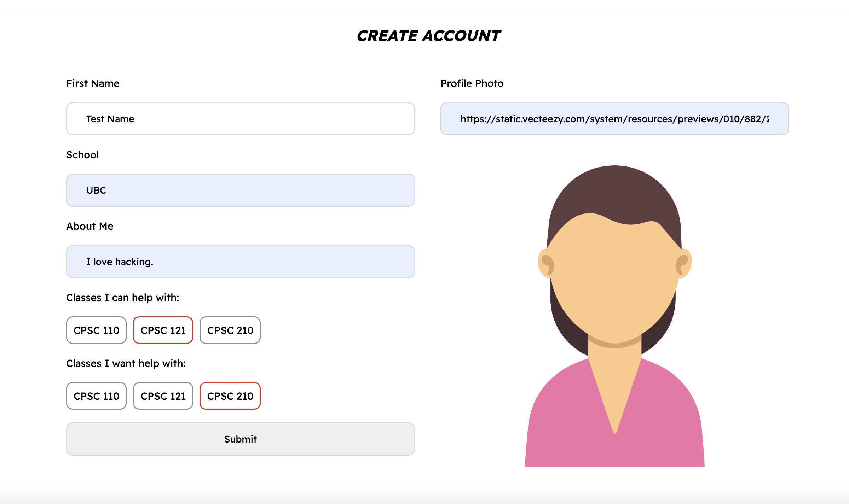The height and width of the screenshot is (504, 849).
Task: Click the 'Classes I can help with:' label
Action: point(122,298)
